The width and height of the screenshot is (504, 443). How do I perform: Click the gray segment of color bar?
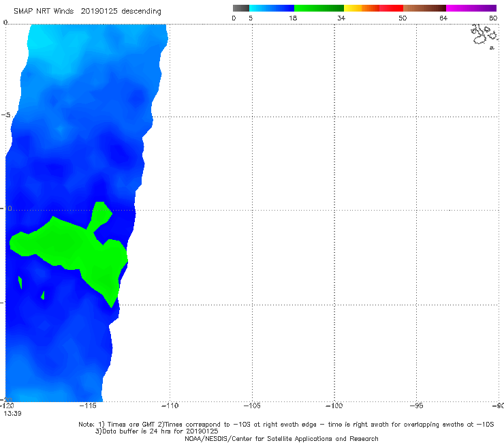pyautogui.click(x=241, y=8)
